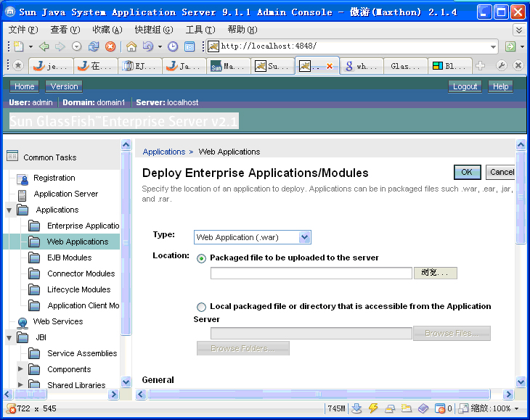Open the zoom level 100% dropdown
The image size is (530, 420).
click(516, 409)
